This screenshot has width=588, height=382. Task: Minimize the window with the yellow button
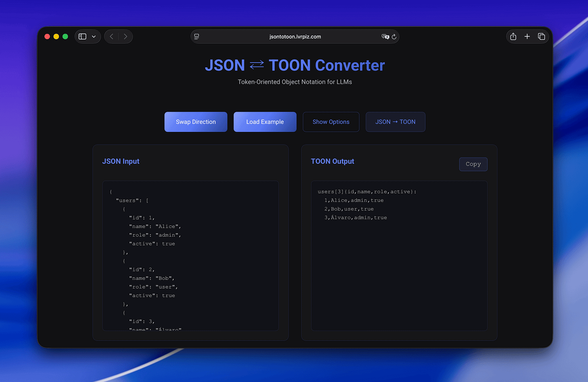[56, 36]
